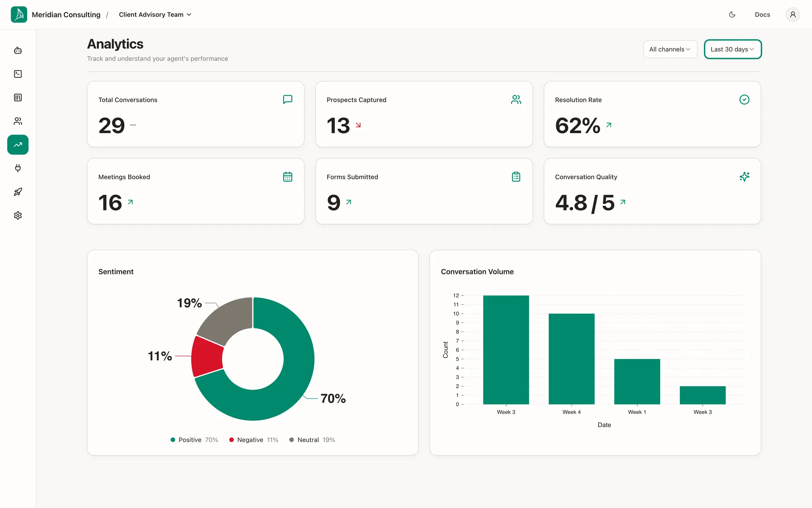Expand the Client Advisory Team switcher

point(155,15)
